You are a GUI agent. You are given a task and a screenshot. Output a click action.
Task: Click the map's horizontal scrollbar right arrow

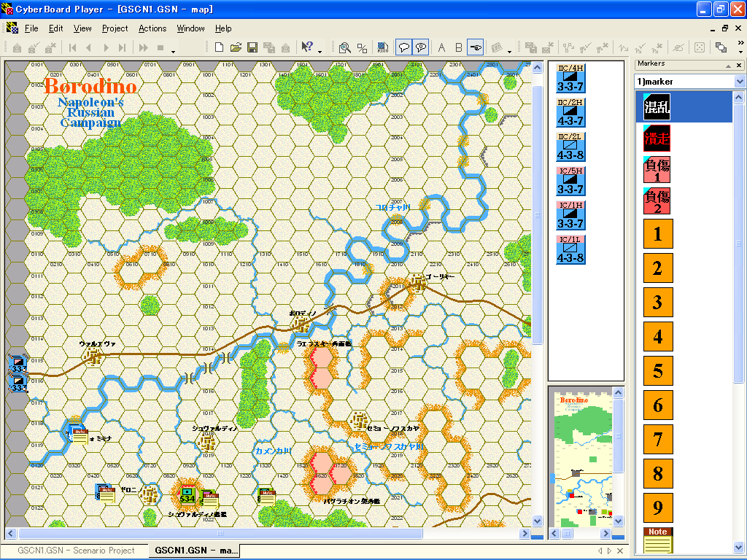(x=525, y=533)
